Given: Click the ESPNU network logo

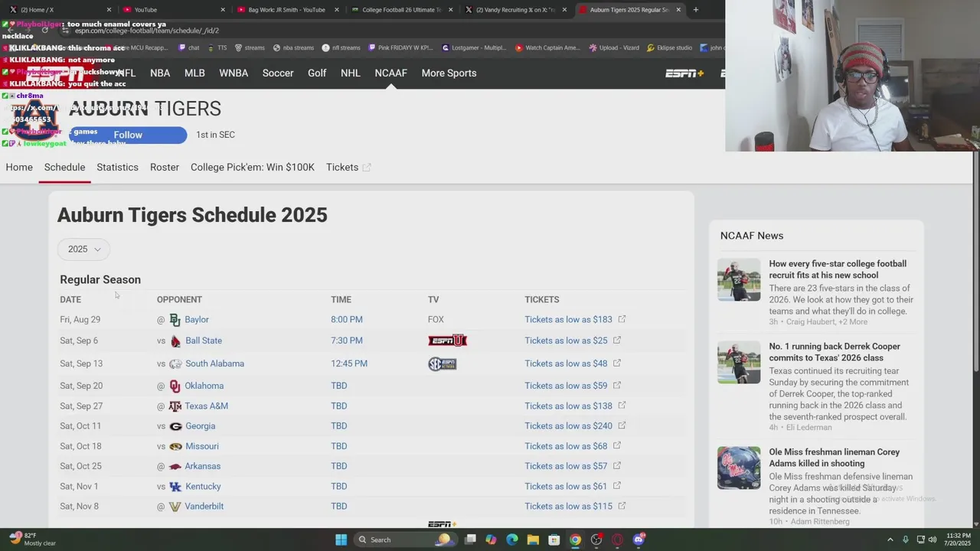Looking at the screenshot, I should [448, 341].
